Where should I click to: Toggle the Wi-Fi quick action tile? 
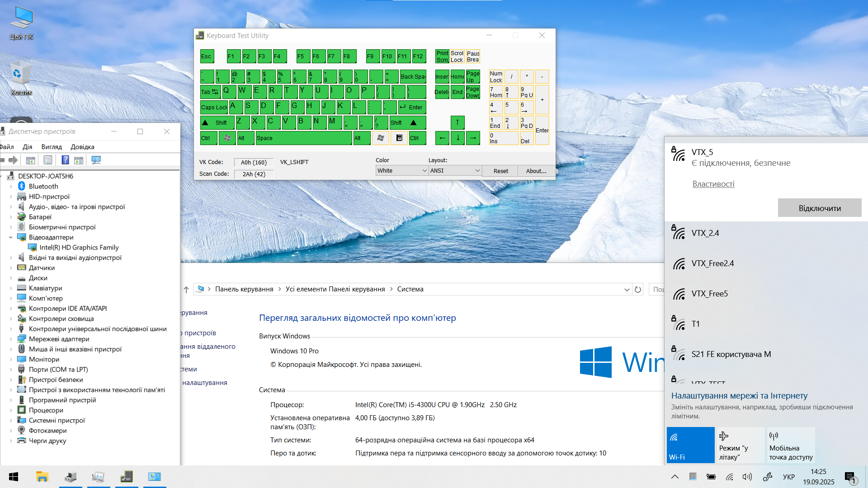point(690,445)
